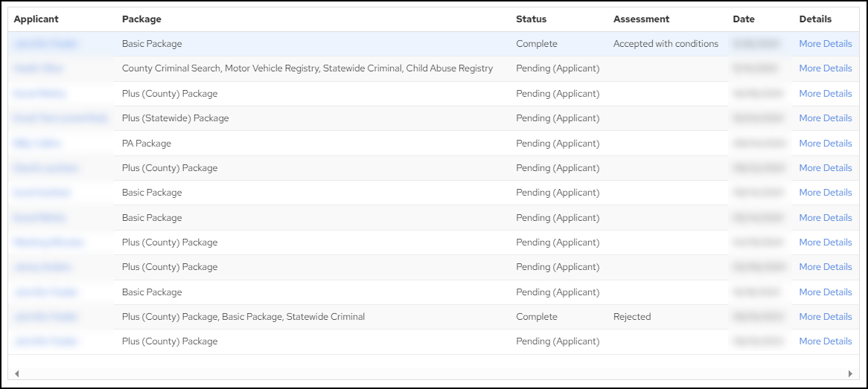Viewport: 868px width, 389px height.
Task: Click the Status column header
Action: coord(531,19)
